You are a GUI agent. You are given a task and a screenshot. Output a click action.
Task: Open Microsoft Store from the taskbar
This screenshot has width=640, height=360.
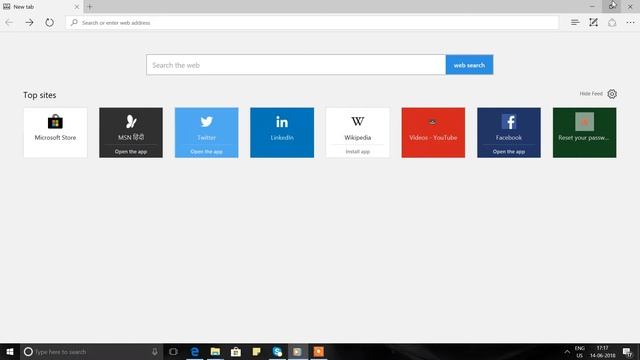point(236,351)
